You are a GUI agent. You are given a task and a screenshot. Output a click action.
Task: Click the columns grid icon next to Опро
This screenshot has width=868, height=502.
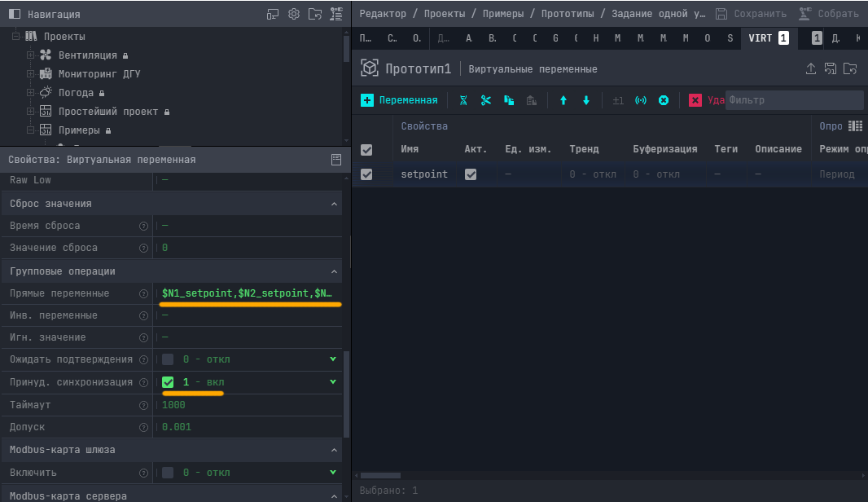(x=854, y=126)
